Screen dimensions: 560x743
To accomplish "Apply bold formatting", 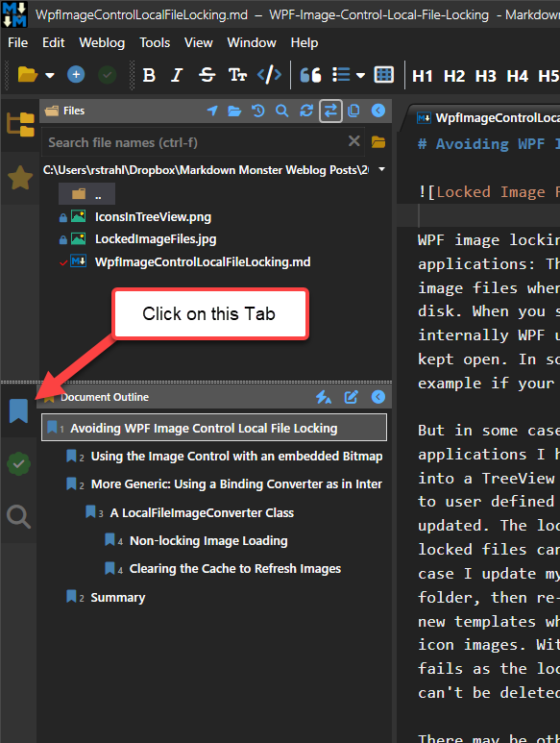I will coord(149,75).
